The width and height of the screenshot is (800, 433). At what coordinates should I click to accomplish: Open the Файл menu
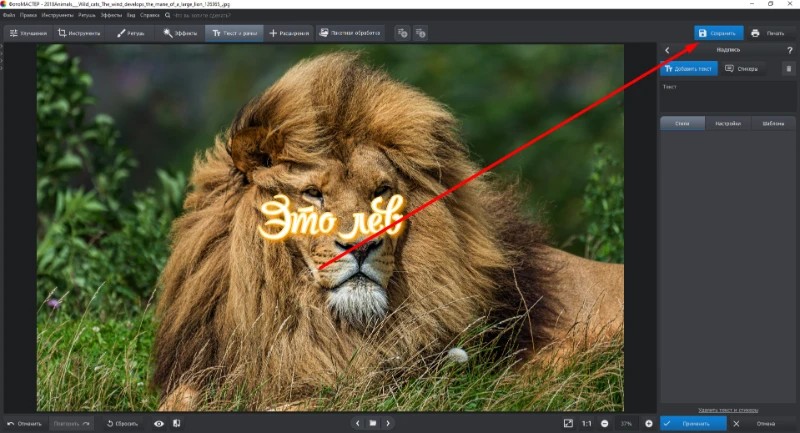coord(9,15)
